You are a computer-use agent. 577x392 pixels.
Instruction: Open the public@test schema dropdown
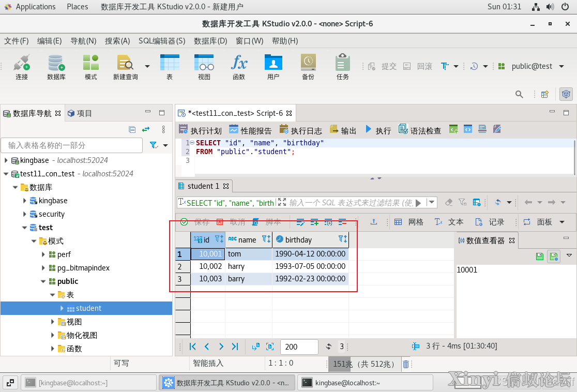tap(561, 66)
